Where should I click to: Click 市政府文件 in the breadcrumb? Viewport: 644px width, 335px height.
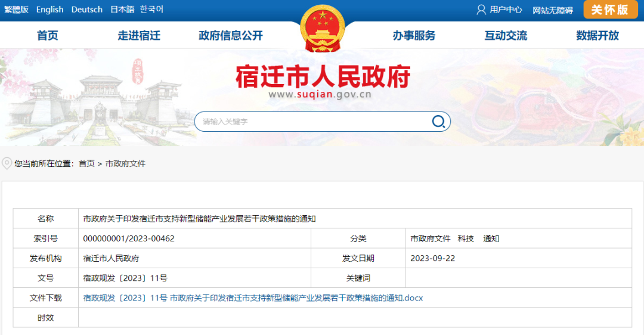coord(125,163)
